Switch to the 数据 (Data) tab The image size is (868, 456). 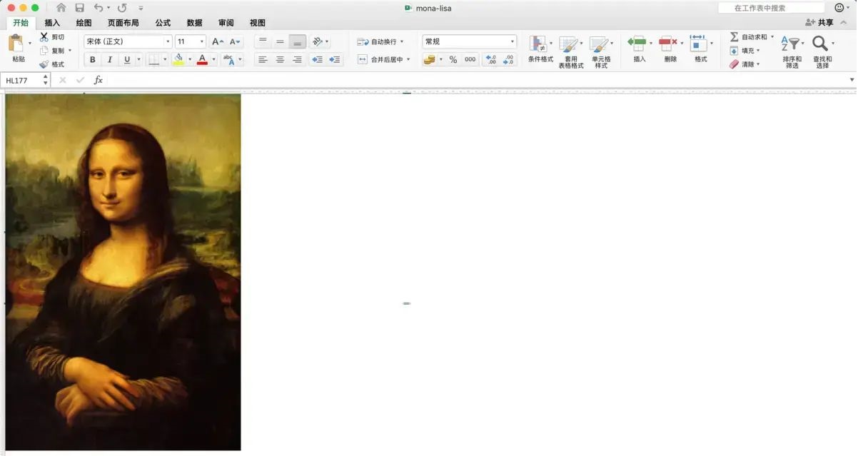[194, 23]
